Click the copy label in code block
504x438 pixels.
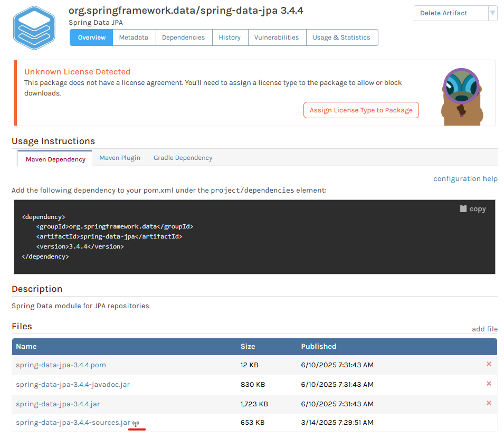pyautogui.click(x=477, y=209)
